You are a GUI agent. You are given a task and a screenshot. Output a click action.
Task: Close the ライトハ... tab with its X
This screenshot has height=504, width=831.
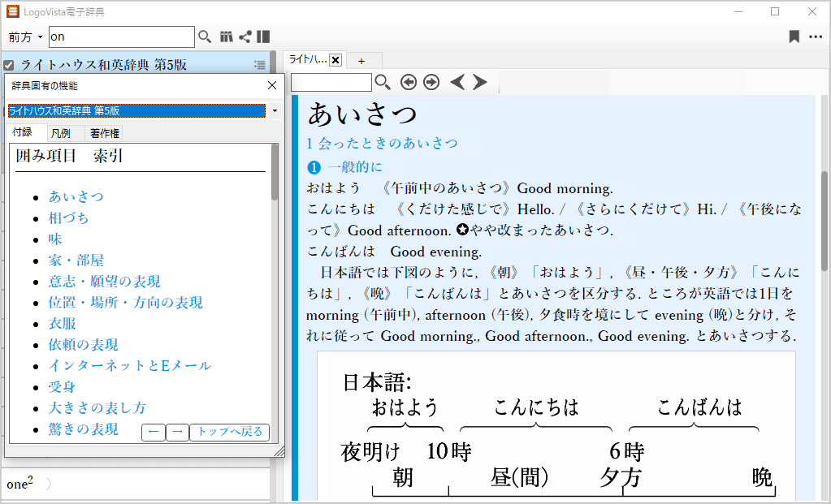coord(335,60)
